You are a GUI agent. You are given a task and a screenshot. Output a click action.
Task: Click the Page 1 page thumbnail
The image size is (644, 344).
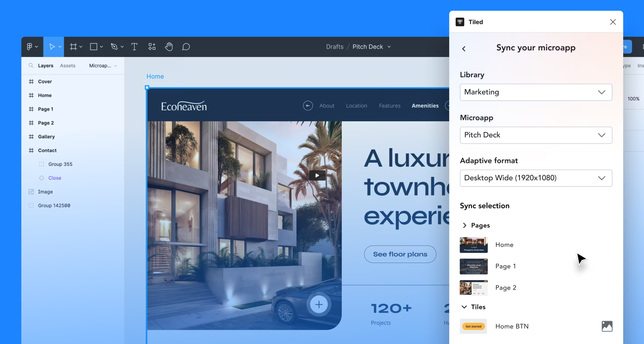pyautogui.click(x=473, y=266)
